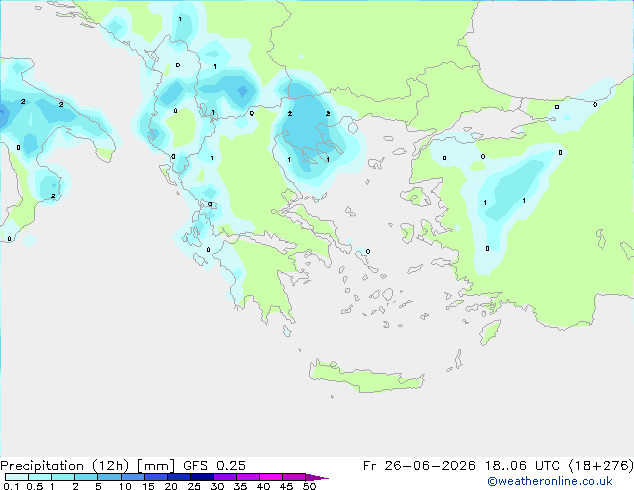Viewport: 634px width, 490px height.
Task: Open the weatheronline.co.uk copyright link
Action: pos(550,481)
